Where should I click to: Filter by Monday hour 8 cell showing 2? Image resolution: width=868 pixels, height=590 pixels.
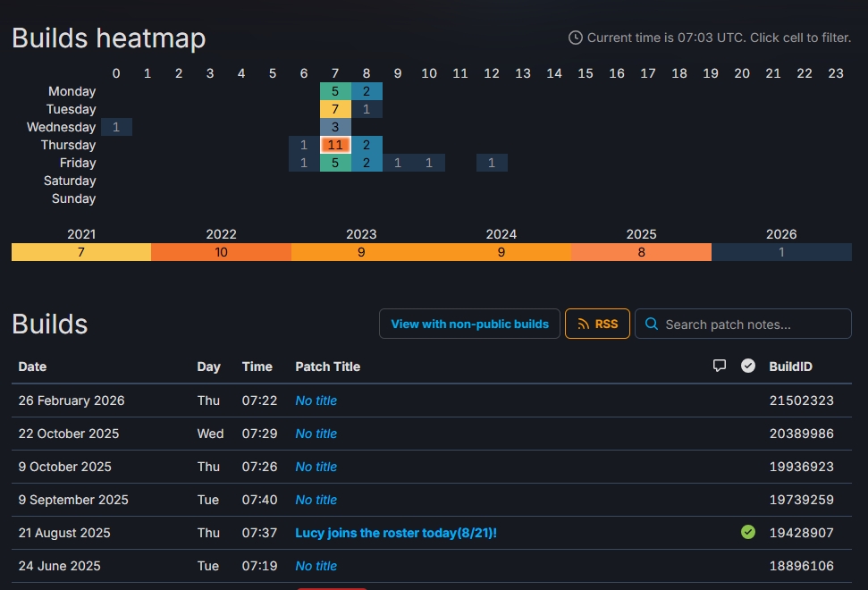click(x=367, y=91)
